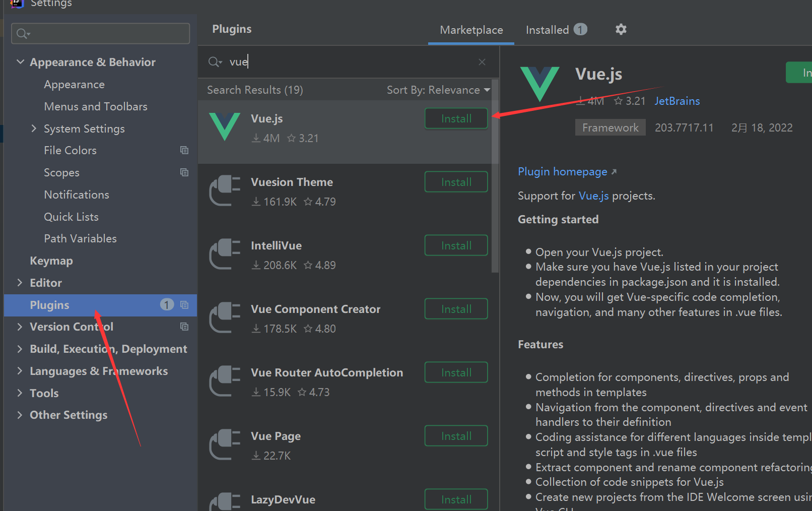This screenshot has width=812, height=511.
Task: Open Sort By Relevance dropdown
Action: [438, 90]
